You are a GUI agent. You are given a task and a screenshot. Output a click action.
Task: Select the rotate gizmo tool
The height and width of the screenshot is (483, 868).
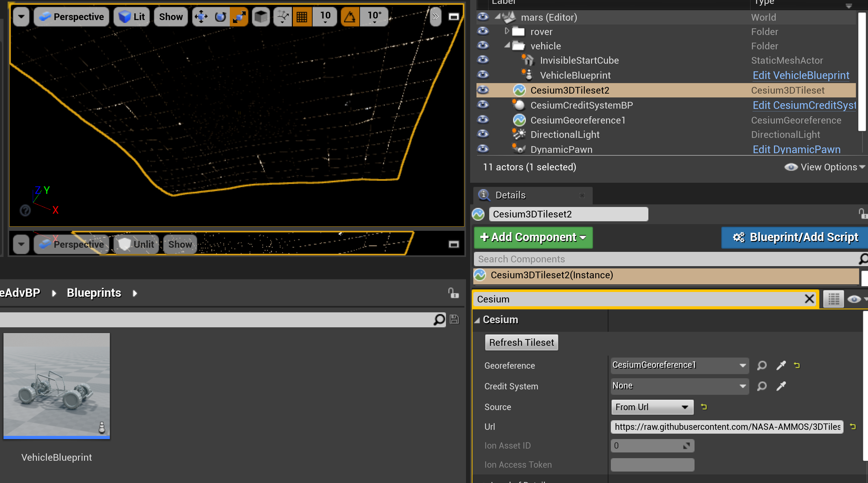coord(220,17)
